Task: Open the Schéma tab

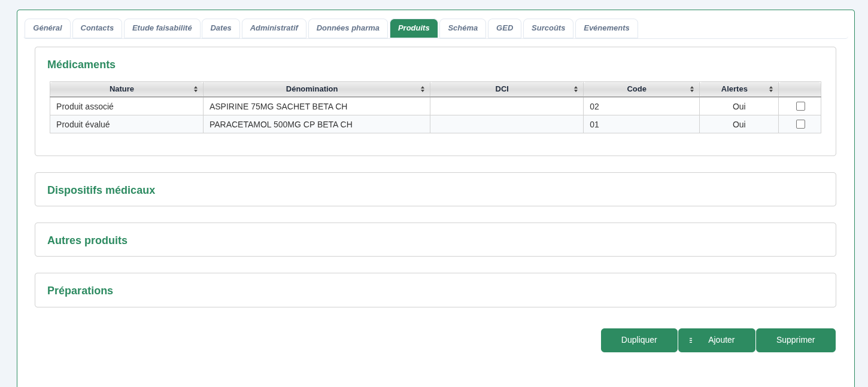Action: 462,28
